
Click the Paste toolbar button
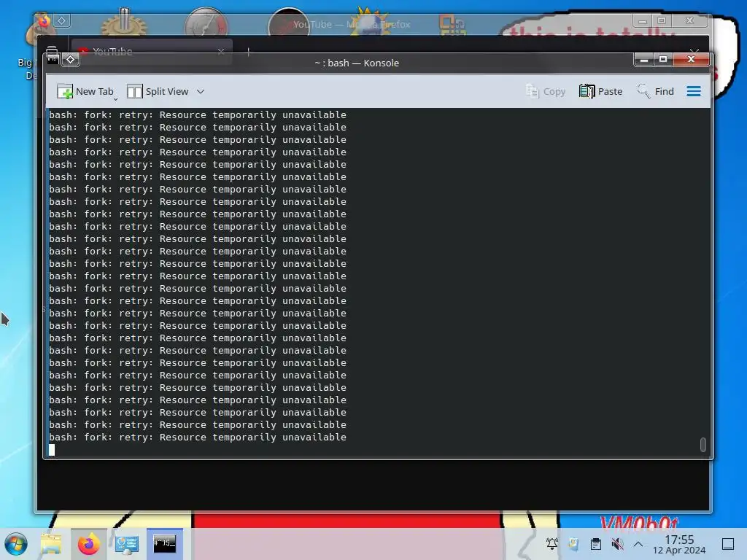601,91
